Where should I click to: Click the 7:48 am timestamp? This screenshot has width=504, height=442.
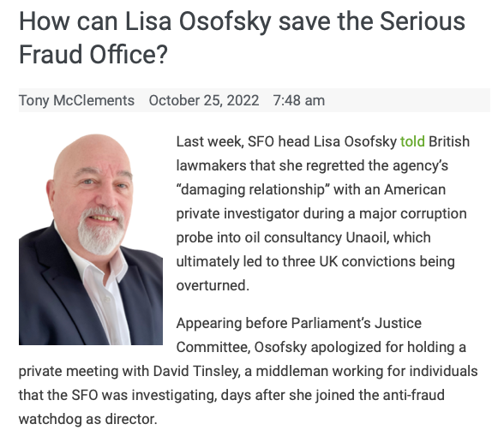coord(299,100)
